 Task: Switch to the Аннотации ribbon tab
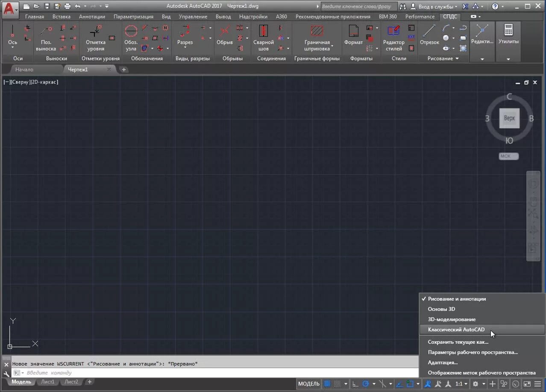pos(92,17)
